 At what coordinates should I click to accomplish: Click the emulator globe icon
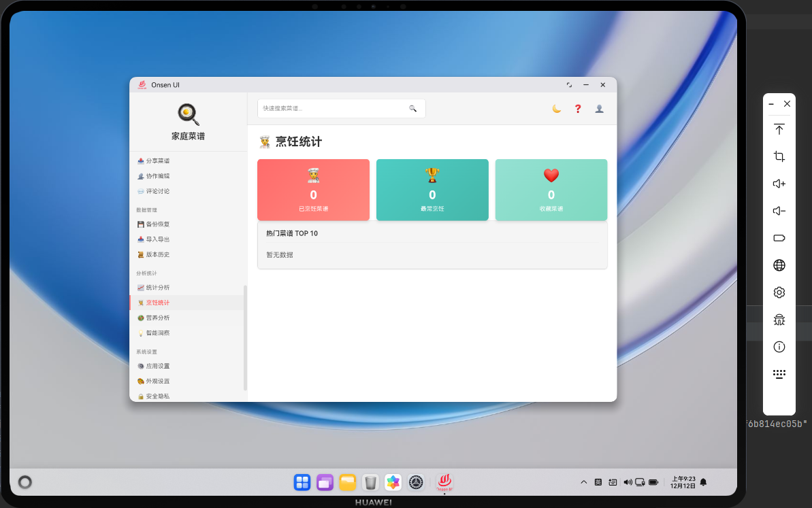pyautogui.click(x=779, y=265)
